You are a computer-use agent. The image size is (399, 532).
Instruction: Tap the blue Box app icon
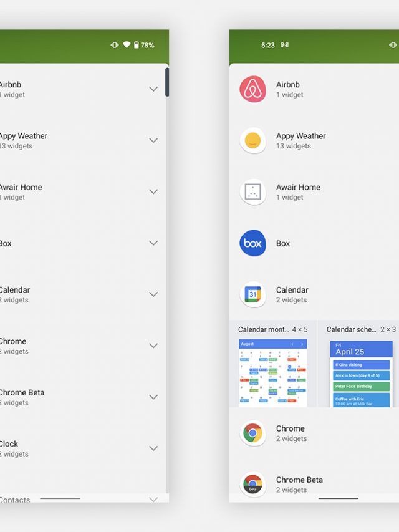252,243
